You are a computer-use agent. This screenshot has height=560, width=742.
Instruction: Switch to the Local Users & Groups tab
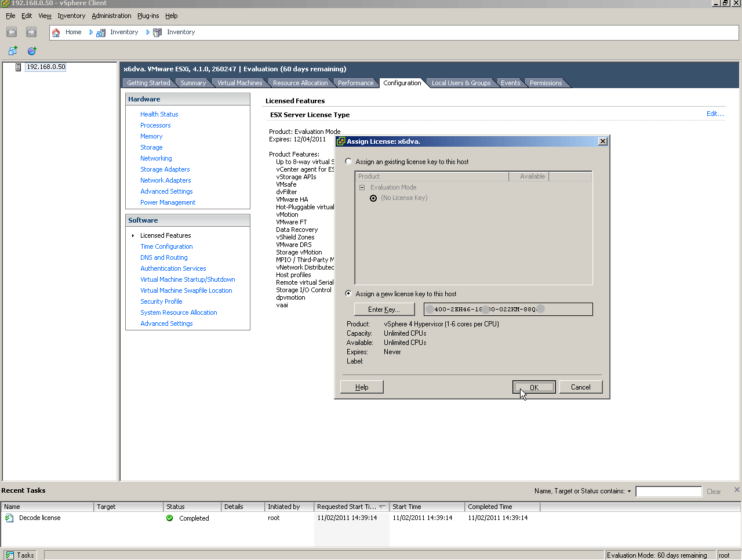tap(461, 83)
